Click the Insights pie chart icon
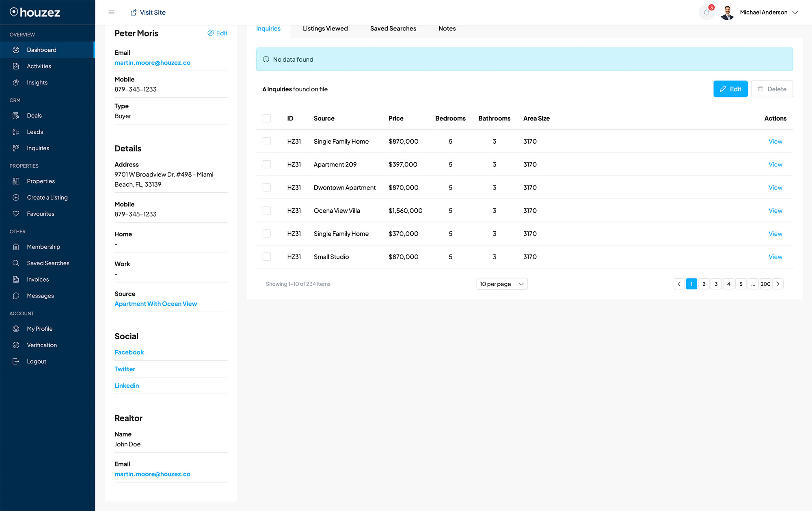The height and width of the screenshot is (511, 812). 16,82
